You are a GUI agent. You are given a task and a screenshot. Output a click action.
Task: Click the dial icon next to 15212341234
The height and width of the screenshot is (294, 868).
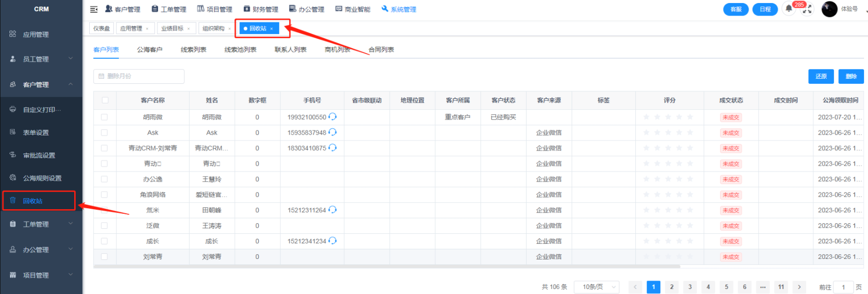pos(332,241)
